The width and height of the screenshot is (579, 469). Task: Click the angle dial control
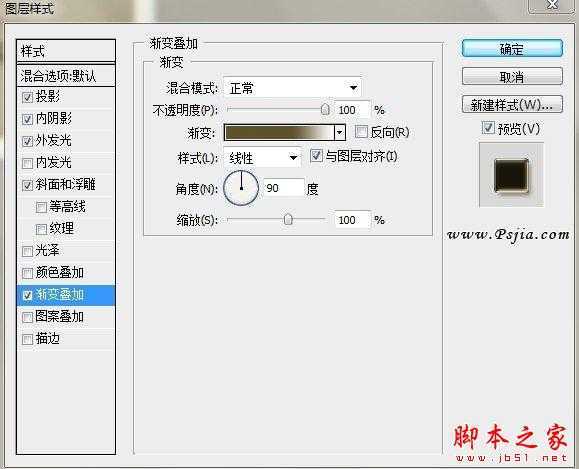click(241, 188)
